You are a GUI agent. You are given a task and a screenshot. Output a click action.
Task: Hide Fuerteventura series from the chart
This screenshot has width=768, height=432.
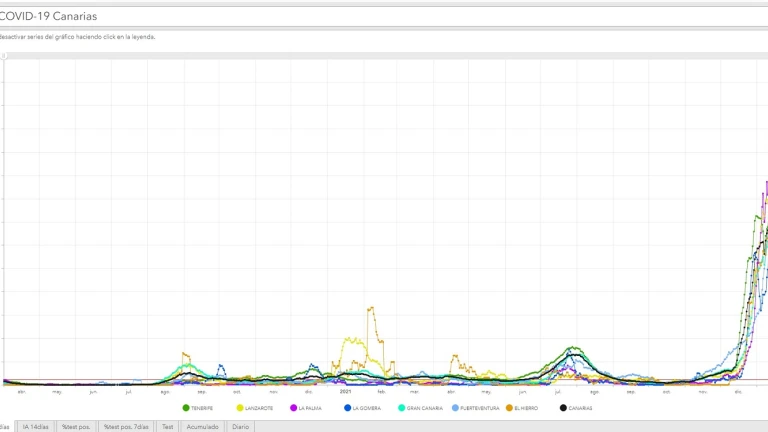[x=480, y=408]
